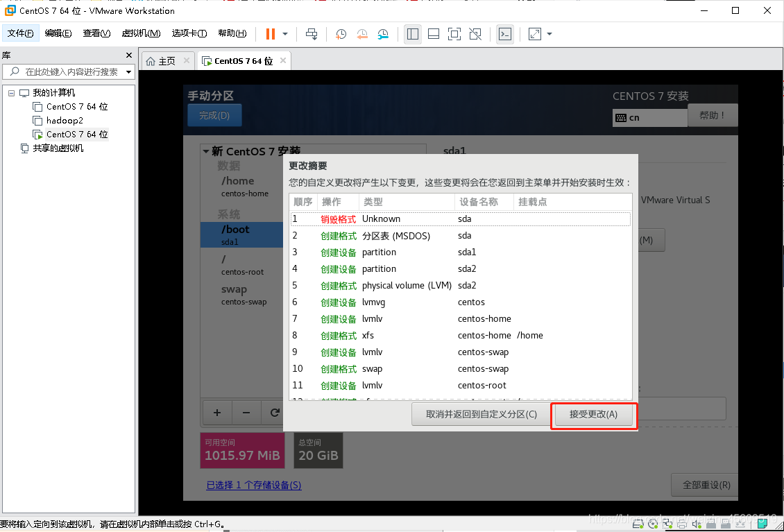Take a snapshot of the virtual machine
Screen dimensions: 784x532
pyautogui.click(x=341, y=34)
